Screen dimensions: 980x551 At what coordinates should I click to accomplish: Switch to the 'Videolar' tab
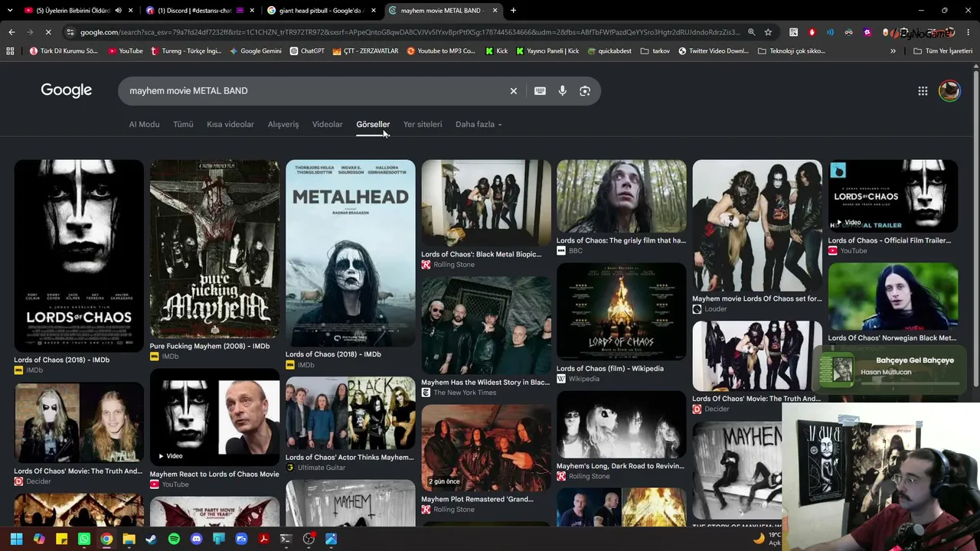(328, 124)
